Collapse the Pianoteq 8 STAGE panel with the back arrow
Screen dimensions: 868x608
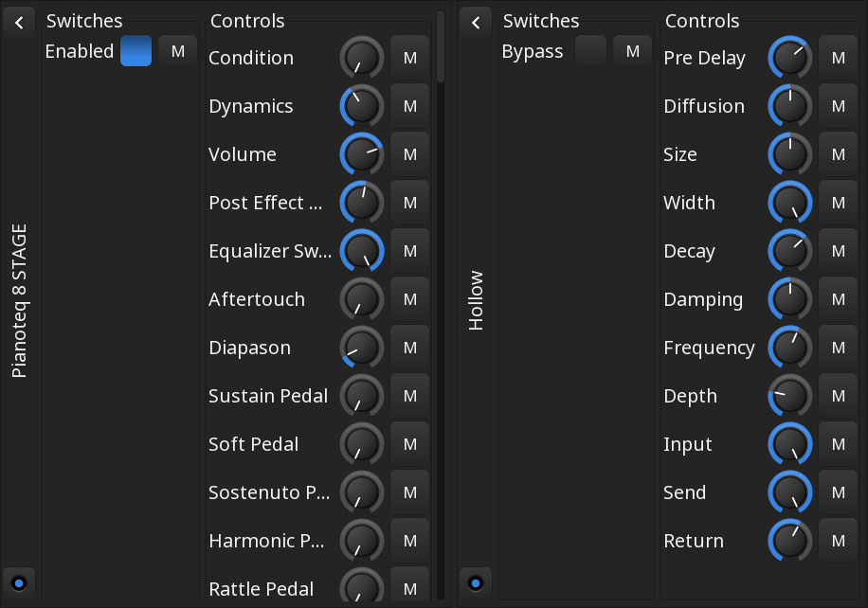click(19, 23)
